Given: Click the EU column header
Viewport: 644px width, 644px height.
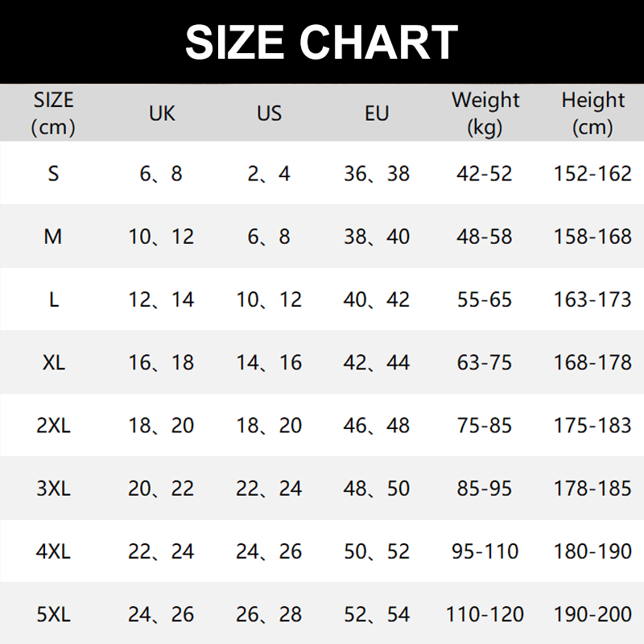Looking at the screenshot, I should click(377, 114).
